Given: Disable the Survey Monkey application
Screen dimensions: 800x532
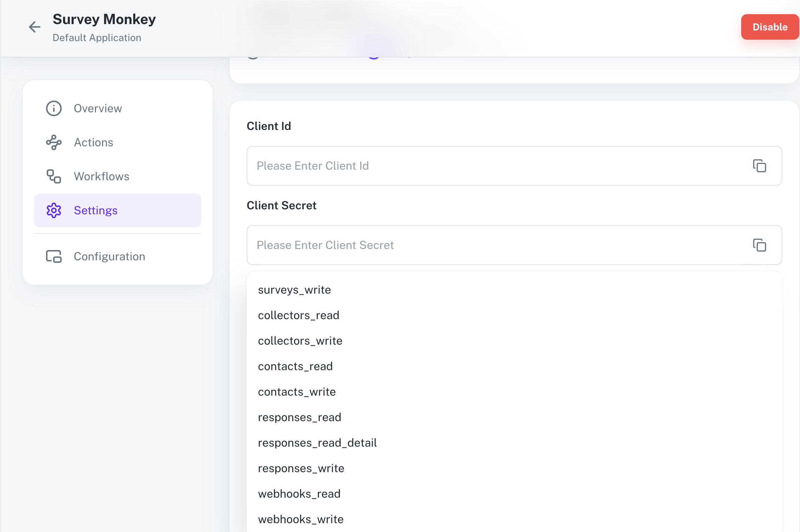Looking at the screenshot, I should coord(770,27).
